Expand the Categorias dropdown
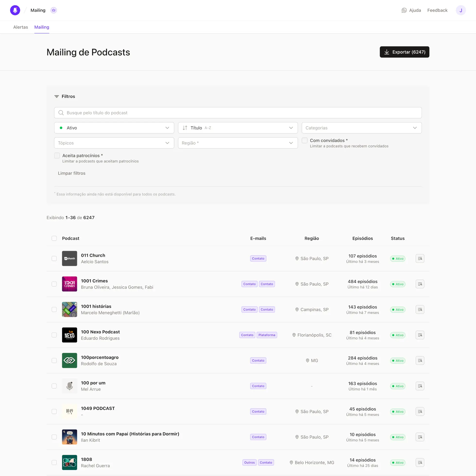Screen dimensions: 476x476 click(x=361, y=128)
